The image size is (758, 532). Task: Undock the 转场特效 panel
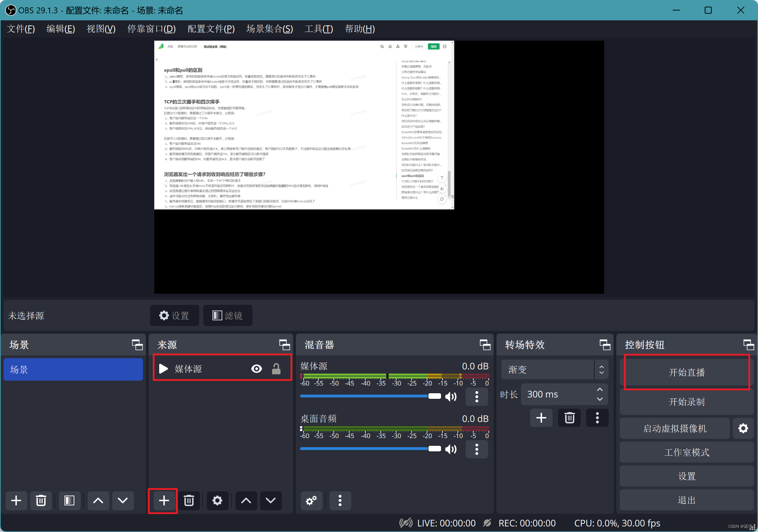[x=605, y=345]
